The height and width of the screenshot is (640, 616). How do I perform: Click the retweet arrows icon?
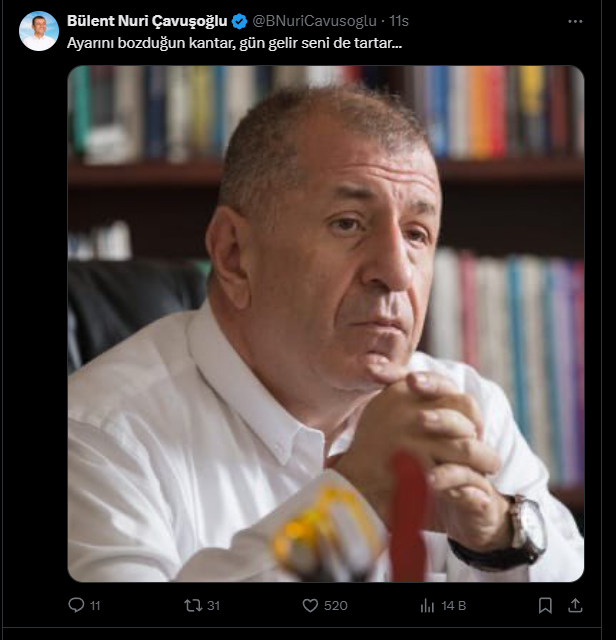tap(193, 605)
